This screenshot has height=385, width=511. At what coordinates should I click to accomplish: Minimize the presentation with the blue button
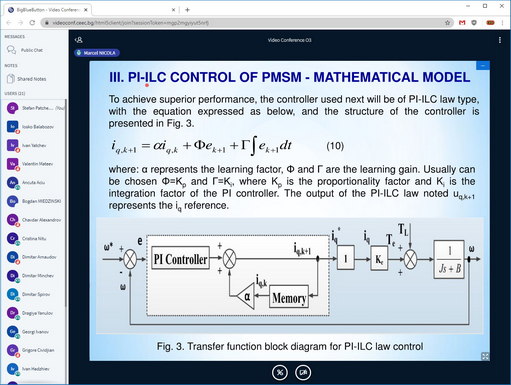pos(483,66)
